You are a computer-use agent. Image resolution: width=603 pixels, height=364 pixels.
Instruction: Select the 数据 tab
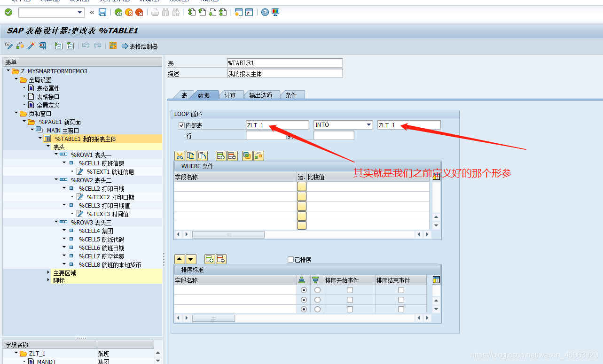[x=204, y=95]
